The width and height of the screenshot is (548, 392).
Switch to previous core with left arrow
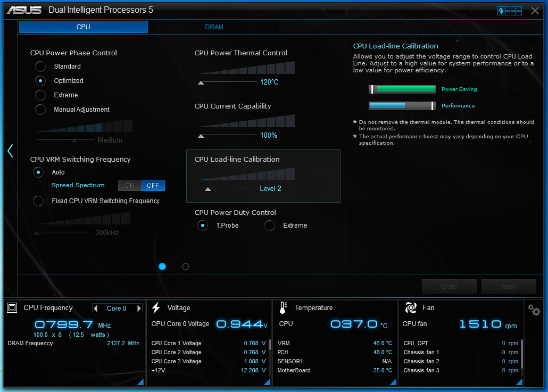96,308
